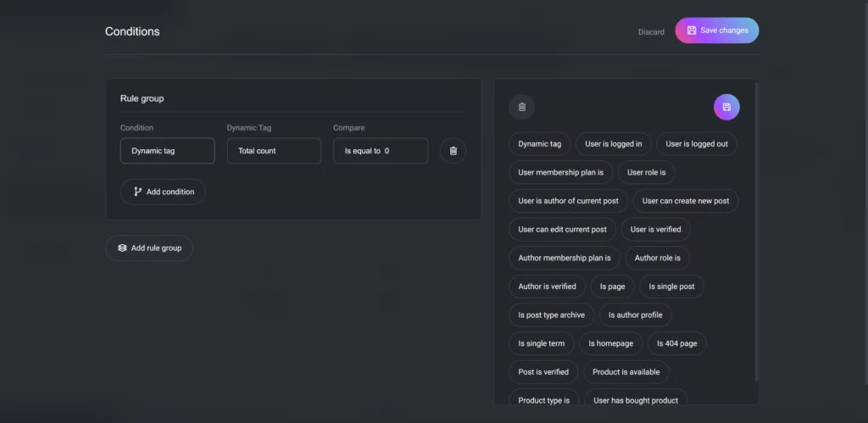868x423 pixels.
Task: Select User has bought product condition
Action: 636,398
